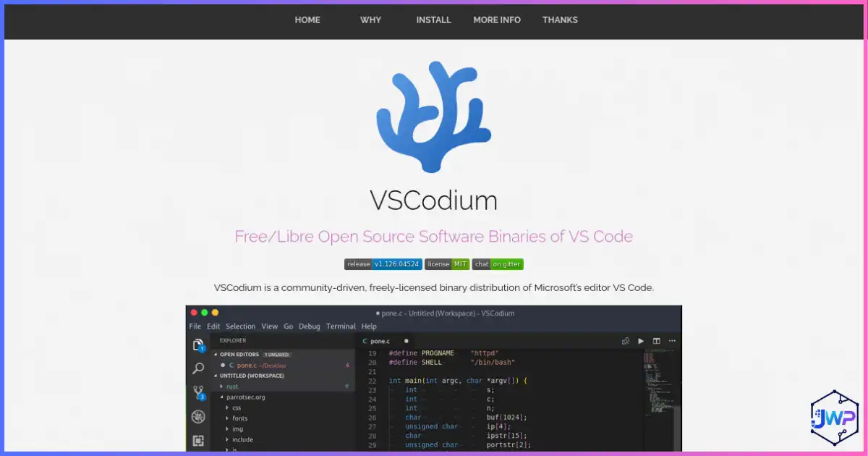Click the VSCodium is a community-driven description

[x=434, y=287]
